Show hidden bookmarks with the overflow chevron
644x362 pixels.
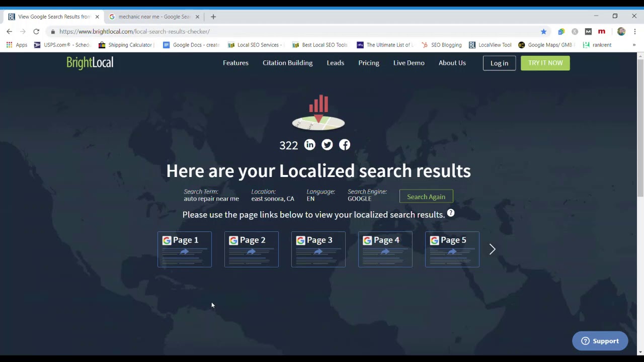634,45
